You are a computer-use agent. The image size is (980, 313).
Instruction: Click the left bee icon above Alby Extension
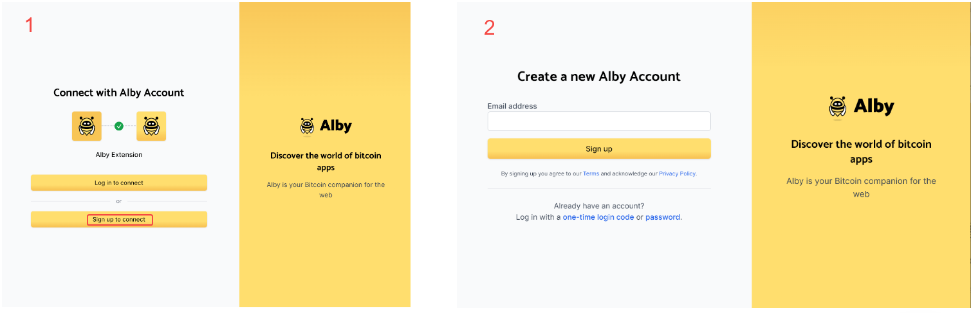pyautogui.click(x=86, y=126)
